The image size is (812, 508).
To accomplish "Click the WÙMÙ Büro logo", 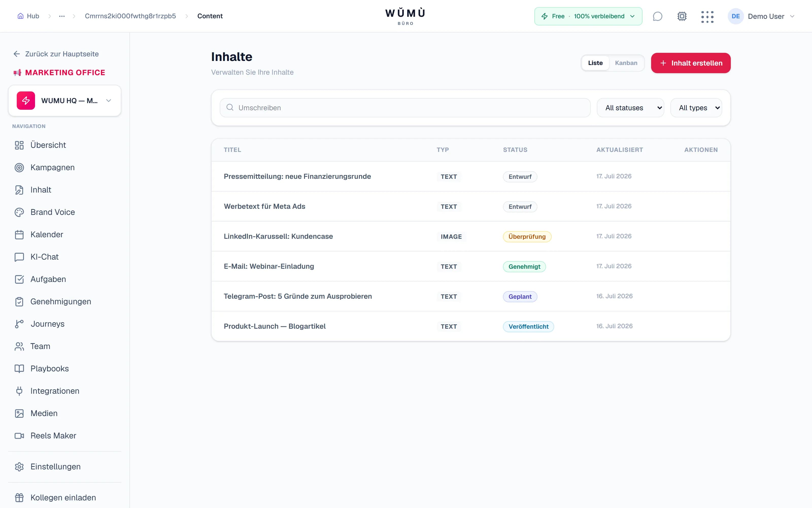I will pyautogui.click(x=405, y=17).
